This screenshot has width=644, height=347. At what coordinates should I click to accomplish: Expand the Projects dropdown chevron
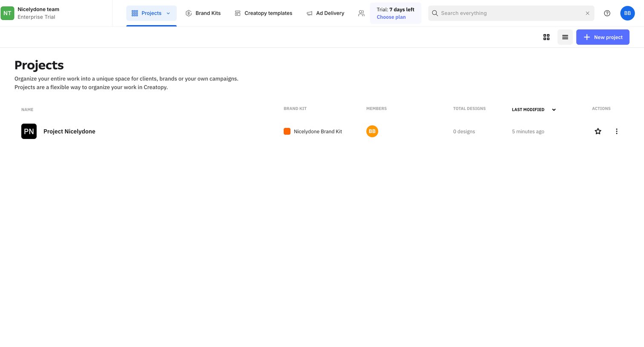pyautogui.click(x=168, y=13)
